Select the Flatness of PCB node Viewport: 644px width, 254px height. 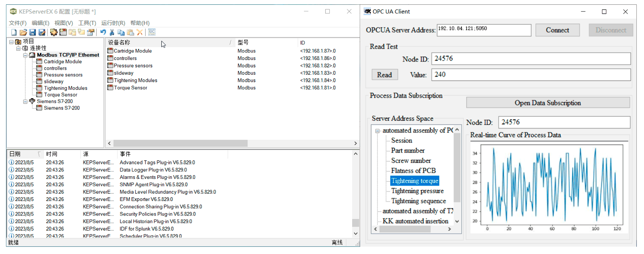point(413,171)
